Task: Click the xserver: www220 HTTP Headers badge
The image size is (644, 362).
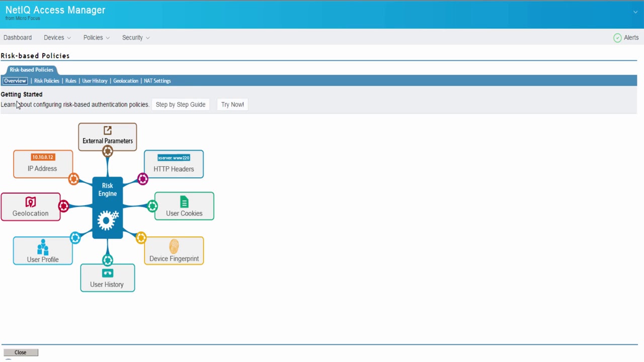Action: [174, 158]
